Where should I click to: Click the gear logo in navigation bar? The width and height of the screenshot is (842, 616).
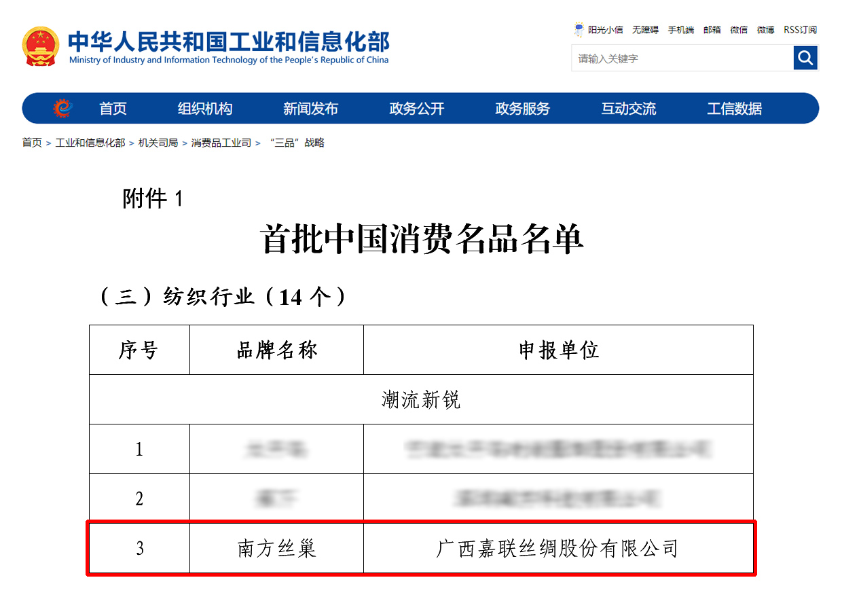pyautogui.click(x=62, y=108)
